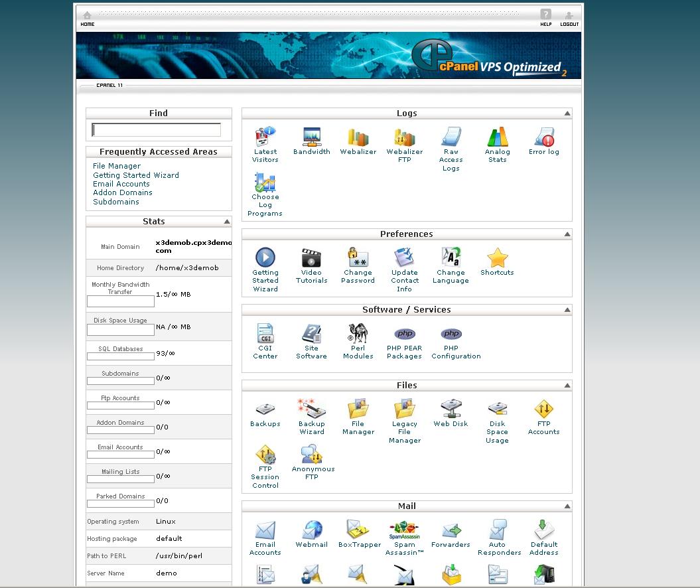Open the Forwarders icon

pos(451,530)
